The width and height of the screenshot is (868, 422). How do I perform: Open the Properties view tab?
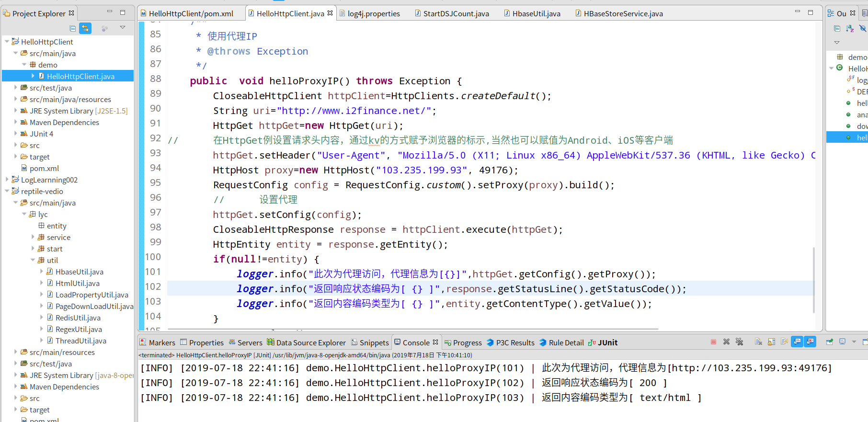202,342
